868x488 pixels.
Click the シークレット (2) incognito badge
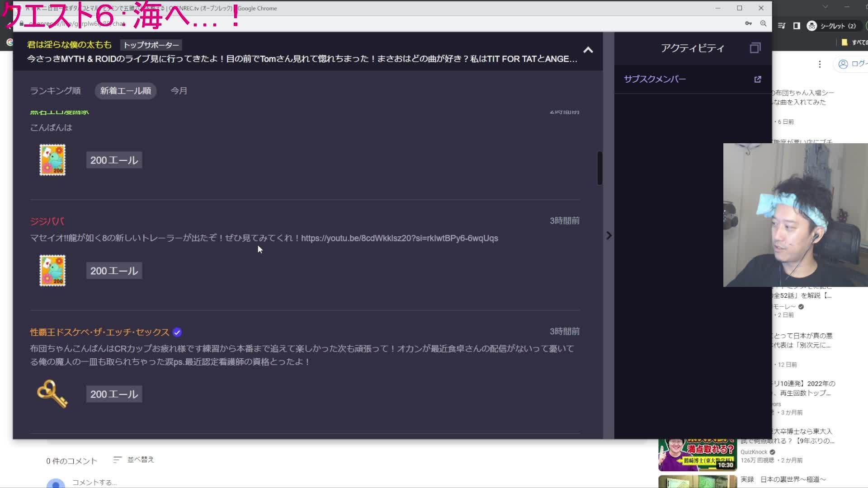[x=832, y=26]
